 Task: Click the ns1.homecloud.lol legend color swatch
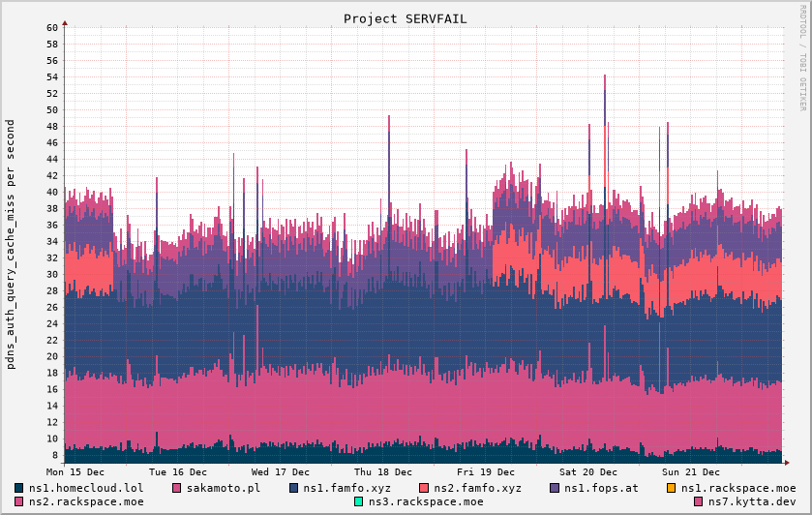(x=19, y=488)
